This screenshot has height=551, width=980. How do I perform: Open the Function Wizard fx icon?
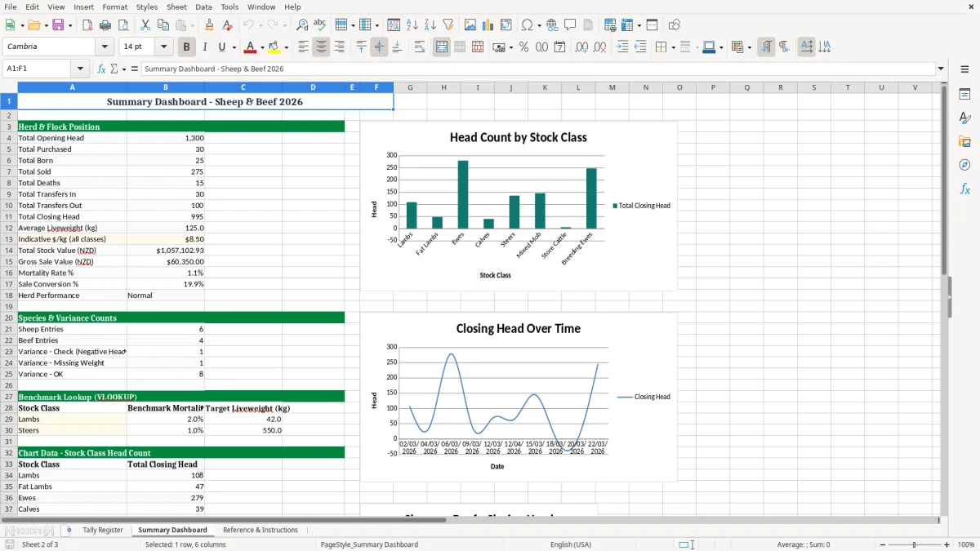pyautogui.click(x=102, y=69)
